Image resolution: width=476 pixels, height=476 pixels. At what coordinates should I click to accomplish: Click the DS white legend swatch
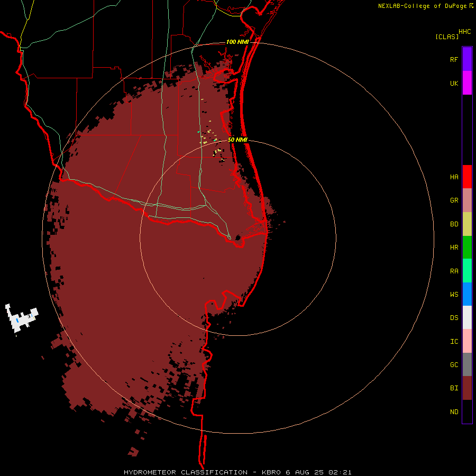467,317
